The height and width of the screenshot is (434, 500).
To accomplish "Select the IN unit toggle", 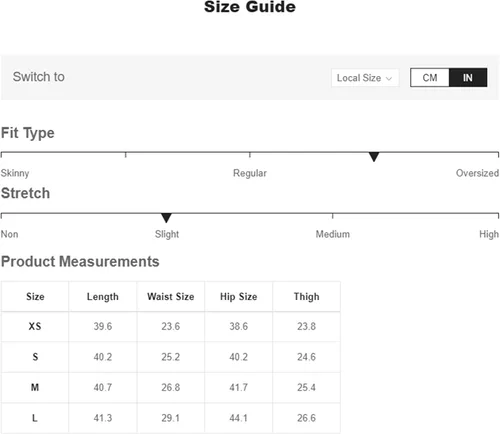I will click(468, 78).
